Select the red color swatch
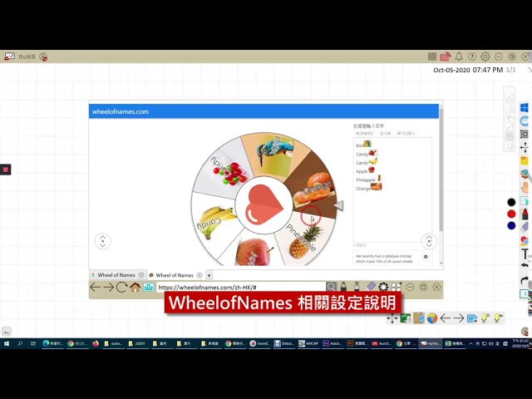 coord(511,214)
